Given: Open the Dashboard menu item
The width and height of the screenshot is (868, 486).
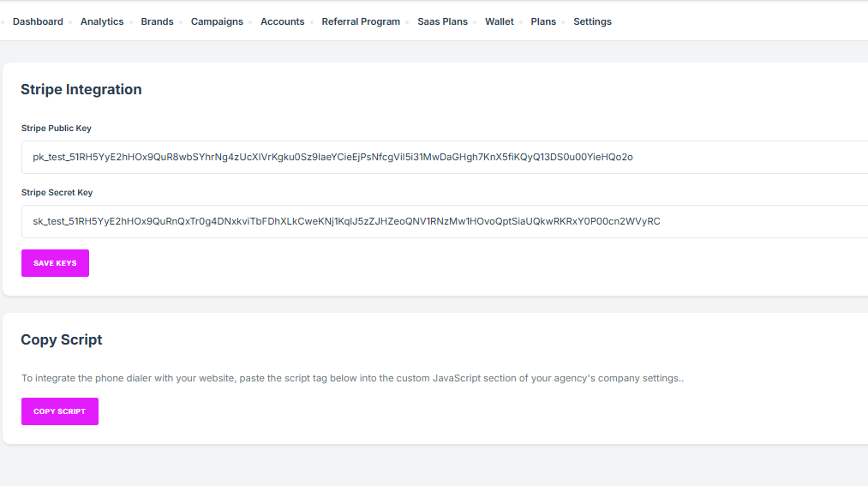Looking at the screenshot, I should tap(38, 21).
